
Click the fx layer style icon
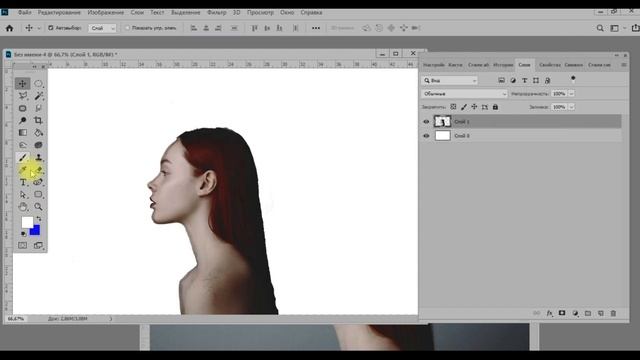[x=549, y=313]
